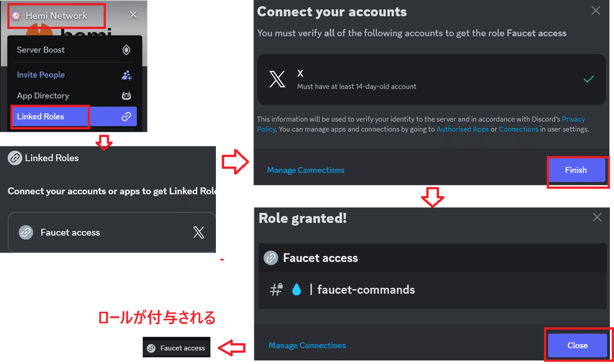Click the chain link icon beside Linked Roles
Screen dimensions: 614x364
pyautogui.click(x=126, y=117)
